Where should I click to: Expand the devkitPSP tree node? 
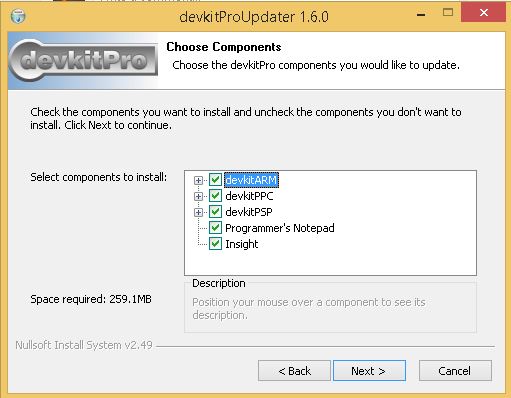(x=198, y=212)
